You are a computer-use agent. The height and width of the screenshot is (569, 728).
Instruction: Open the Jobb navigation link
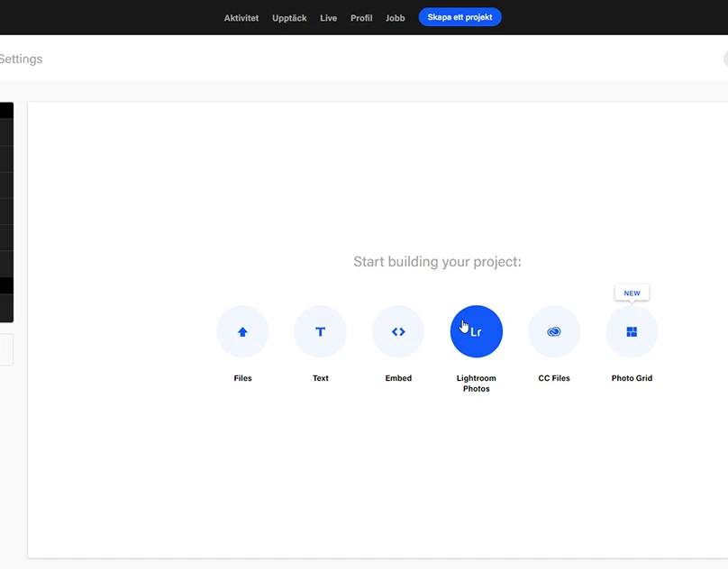[x=396, y=18]
